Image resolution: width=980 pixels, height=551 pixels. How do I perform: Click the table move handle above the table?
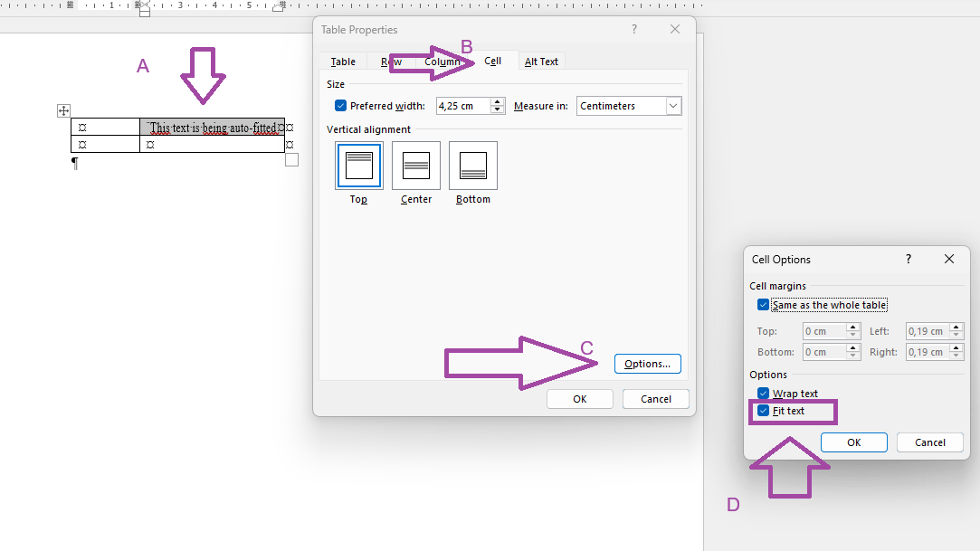point(63,109)
